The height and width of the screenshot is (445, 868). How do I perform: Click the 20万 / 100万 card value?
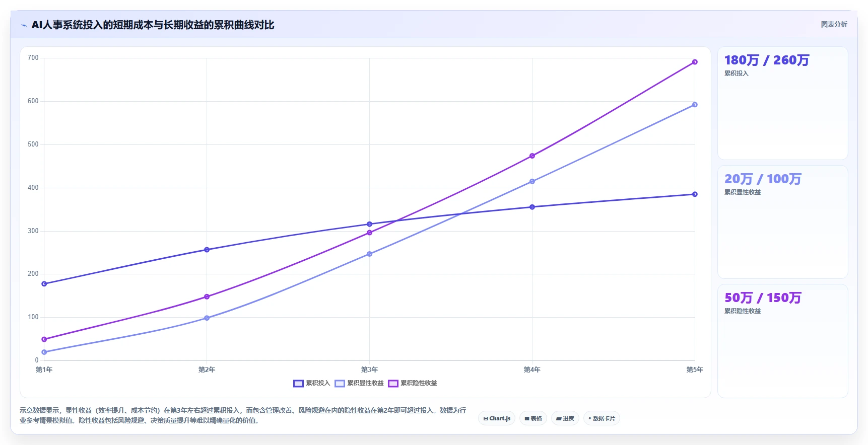tap(763, 179)
